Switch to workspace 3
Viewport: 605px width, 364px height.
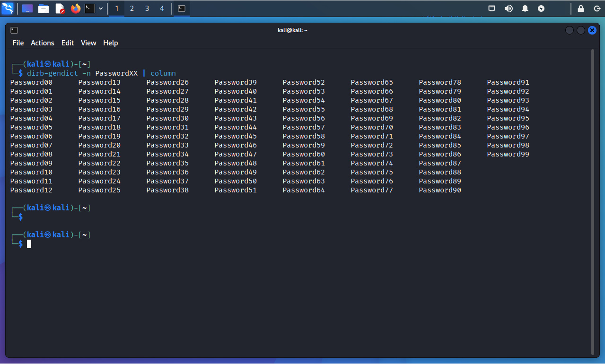pos(147,9)
